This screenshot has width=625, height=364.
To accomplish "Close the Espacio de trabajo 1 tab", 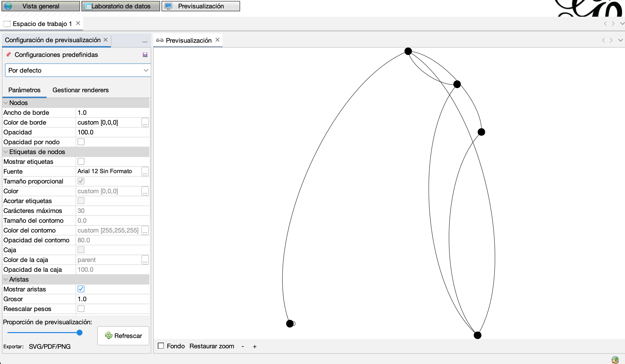I will coord(78,23).
